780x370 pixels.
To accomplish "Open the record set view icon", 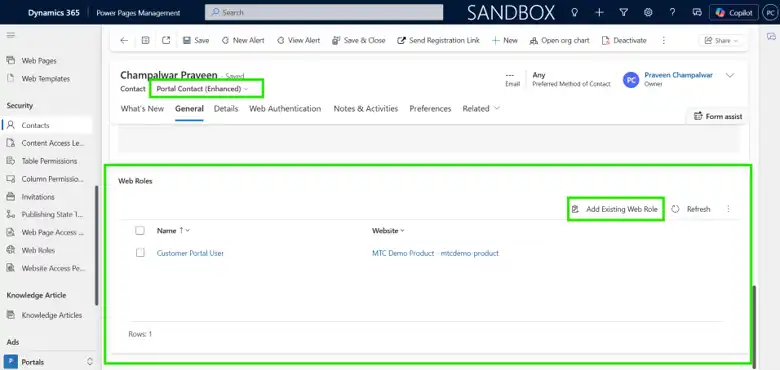I will coord(145,40).
